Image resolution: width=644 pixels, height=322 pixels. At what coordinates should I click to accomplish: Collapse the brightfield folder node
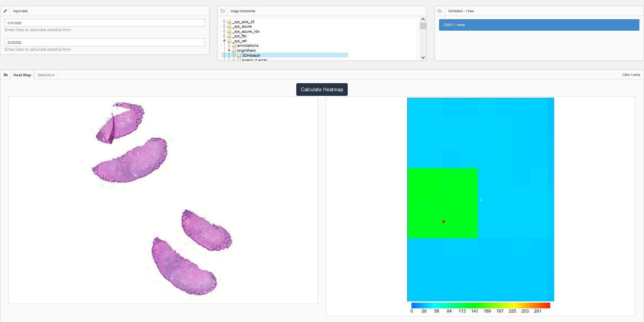(x=229, y=50)
